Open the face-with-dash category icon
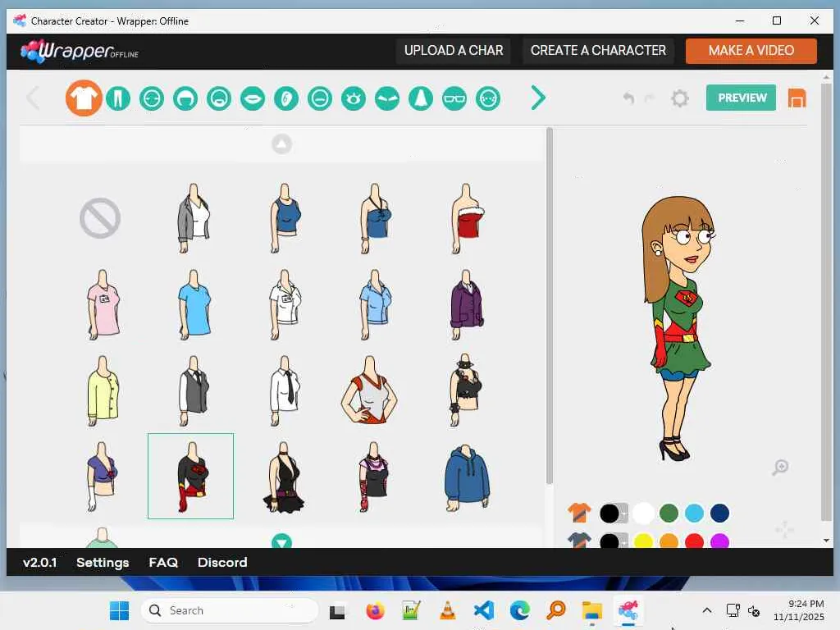This screenshot has height=630, width=840. (320, 98)
